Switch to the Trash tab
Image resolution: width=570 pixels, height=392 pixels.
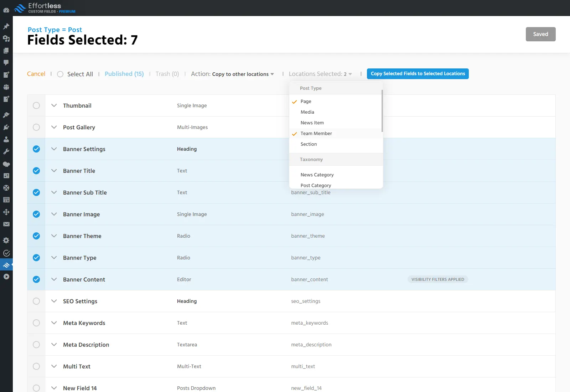coord(167,74)
